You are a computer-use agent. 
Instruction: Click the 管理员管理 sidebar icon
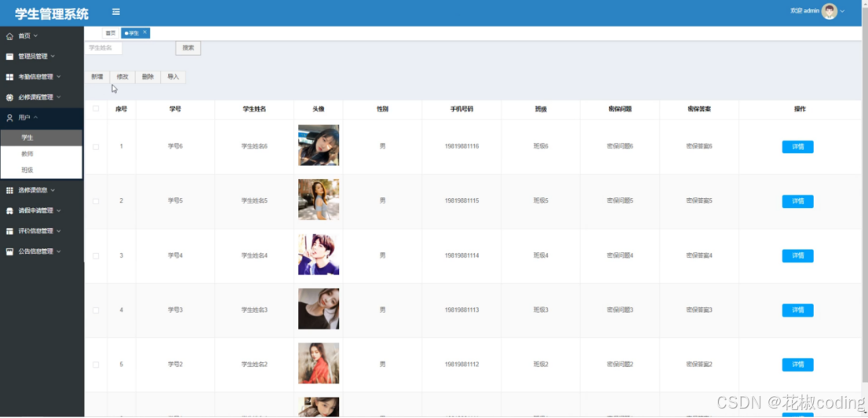point(9,57)
